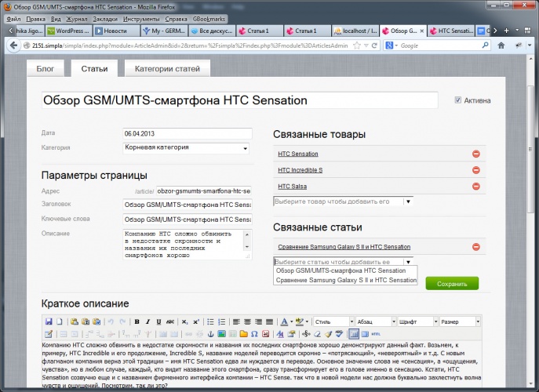Screen dimensions: 539x392
Task: Toggle underline formatting in editor
Action: (158, 322)
